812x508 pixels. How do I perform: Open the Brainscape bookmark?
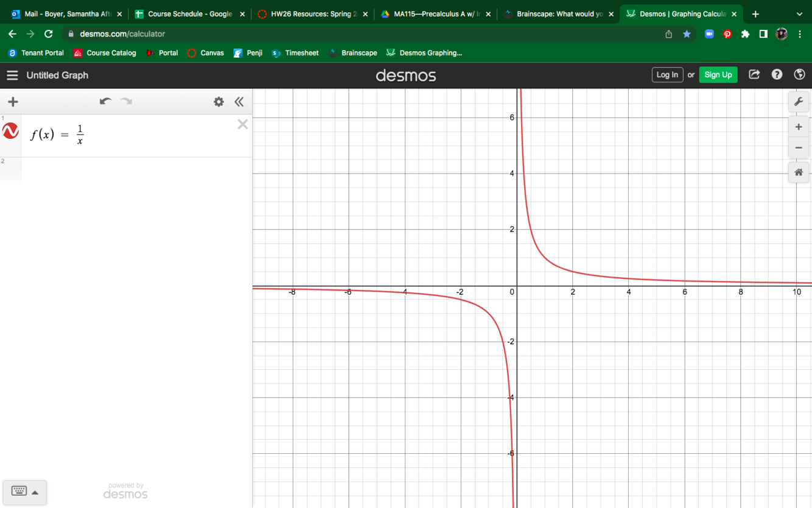(353, 53)
